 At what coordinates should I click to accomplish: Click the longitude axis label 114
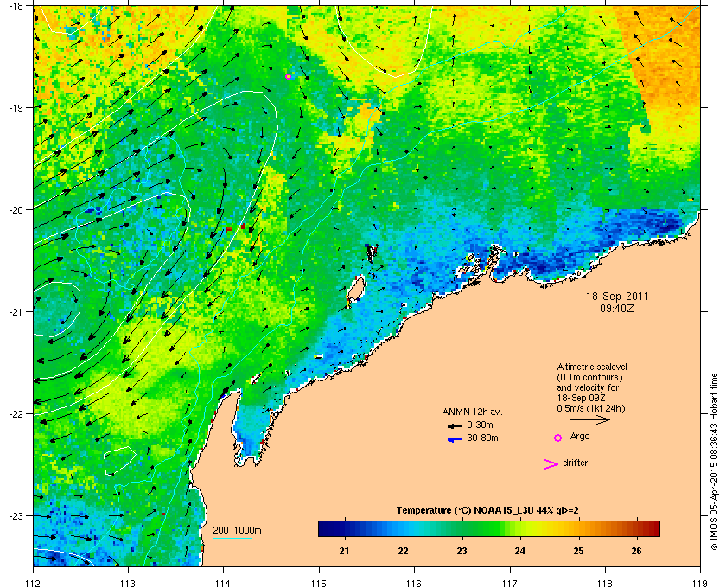pos(223,583)
